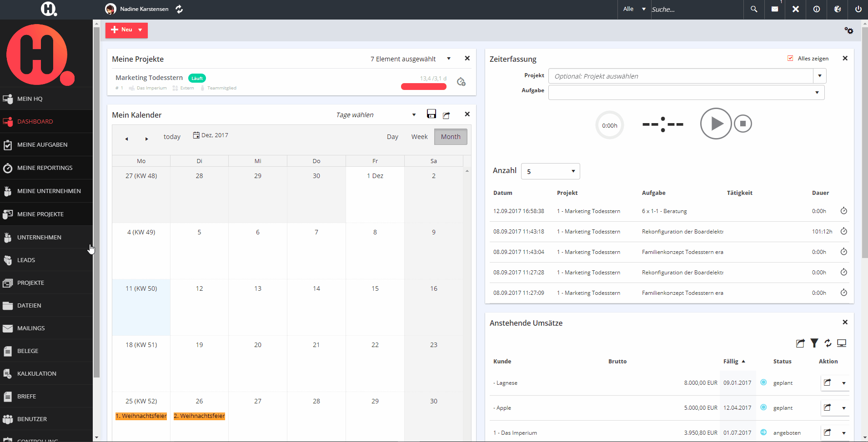Click the mail envelope icon in top bar
This screenshot has width=868, height=442.
tap(775, 9)
